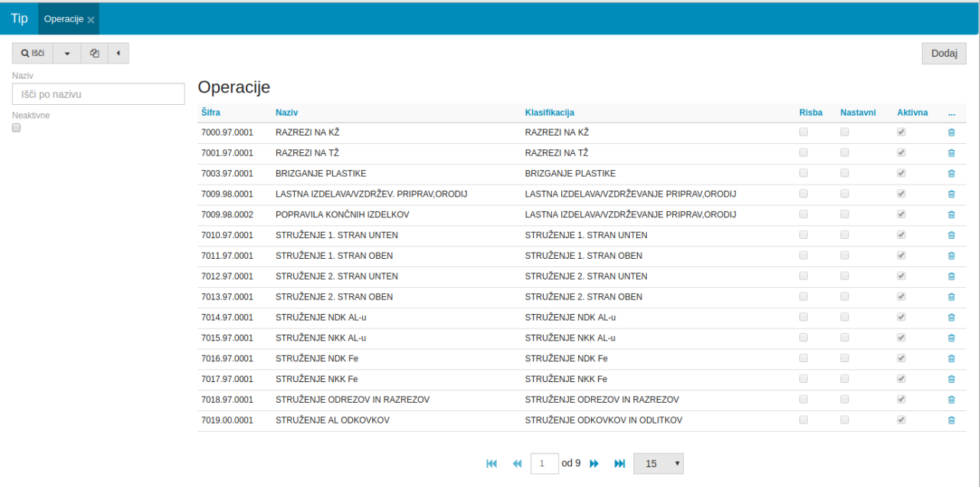The height and width of the screenshot is (487, 980).
Task: Expand the dropdown arrow next to Išči
Action: tap(67, 54)
